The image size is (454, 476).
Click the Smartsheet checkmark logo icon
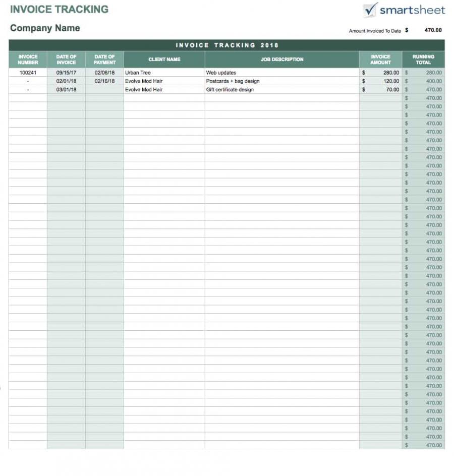(x=369, y=9)
